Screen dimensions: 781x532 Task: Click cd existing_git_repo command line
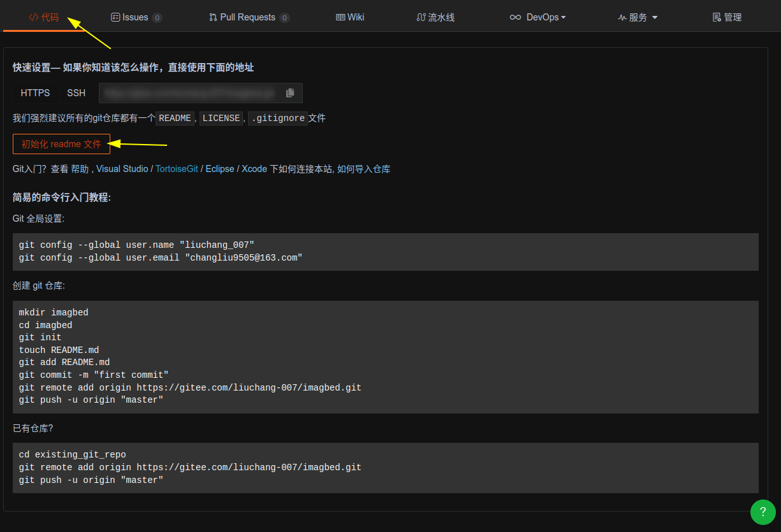[x=73, y=455]
